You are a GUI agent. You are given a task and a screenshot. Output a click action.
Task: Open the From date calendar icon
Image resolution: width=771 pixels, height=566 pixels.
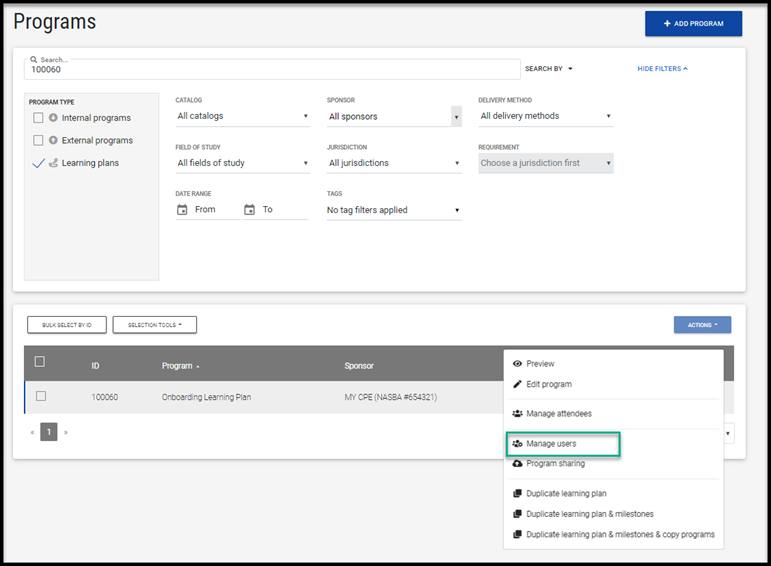click(x=182, y=210)
